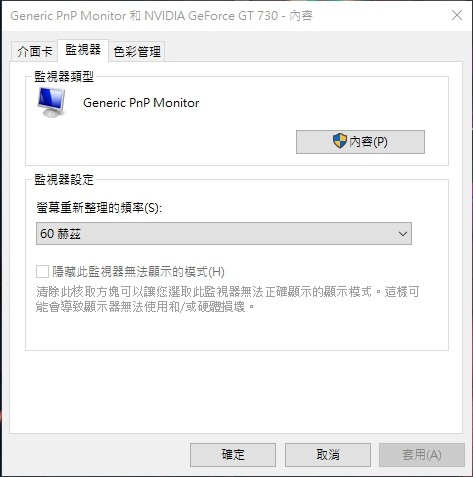Screen dimensions: 473x477
Task: Switch to the 介面卡 tab
Action: [35, 51]
